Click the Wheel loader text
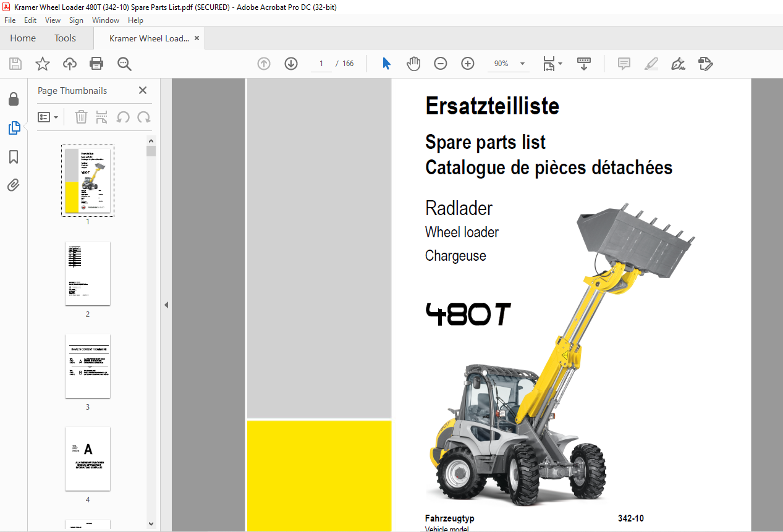This screenshot has width=783, height=532. point(462,232)
